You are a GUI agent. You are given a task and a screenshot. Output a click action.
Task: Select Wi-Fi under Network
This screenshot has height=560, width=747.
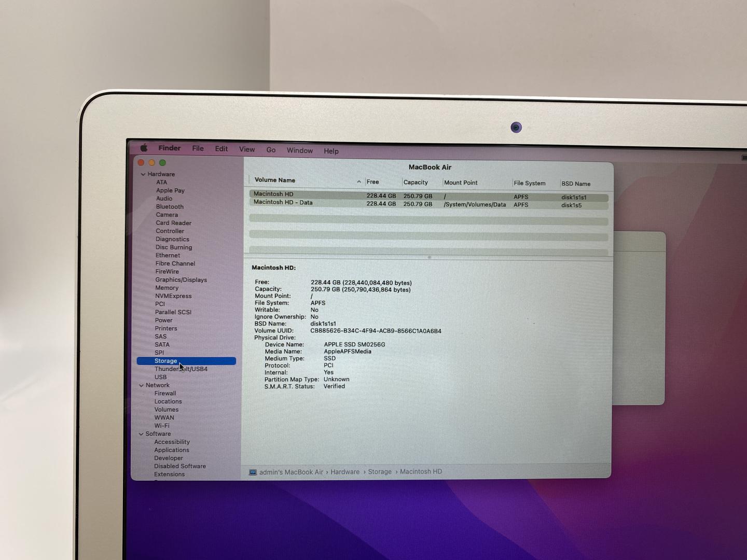pyautogui.click(x=161, y=426)
